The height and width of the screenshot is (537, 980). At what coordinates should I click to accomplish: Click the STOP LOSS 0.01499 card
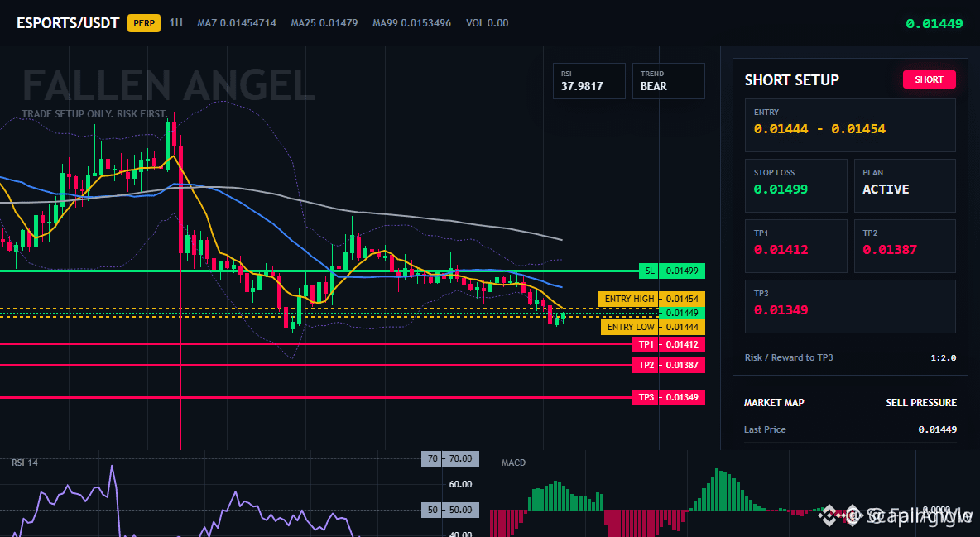(x=795, y=185)
